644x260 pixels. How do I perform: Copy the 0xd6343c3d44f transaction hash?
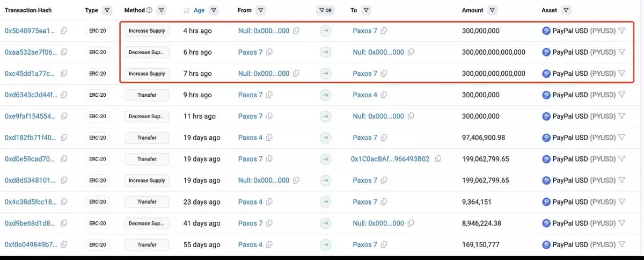pyautogui.click(x=64, y=95)
